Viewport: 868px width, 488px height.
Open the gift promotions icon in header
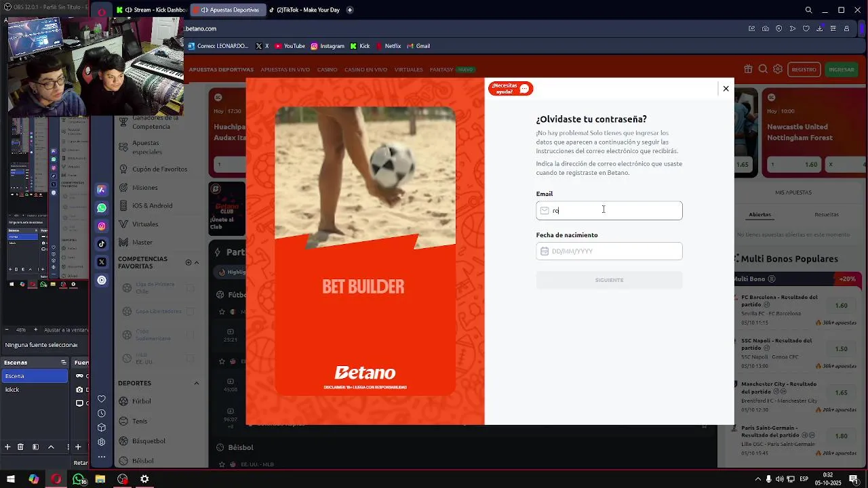click(x=748, y=69)
